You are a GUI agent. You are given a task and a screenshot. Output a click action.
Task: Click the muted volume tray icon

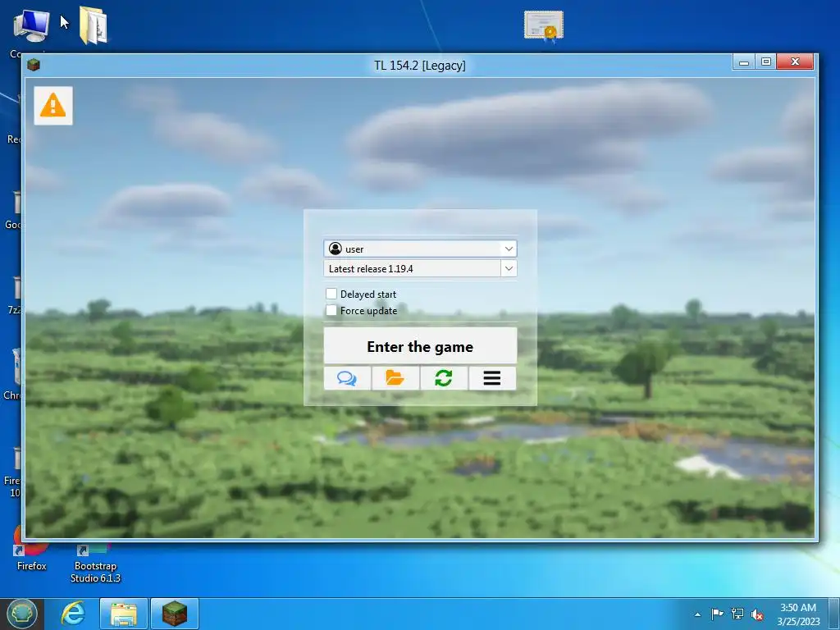(757, 614)
